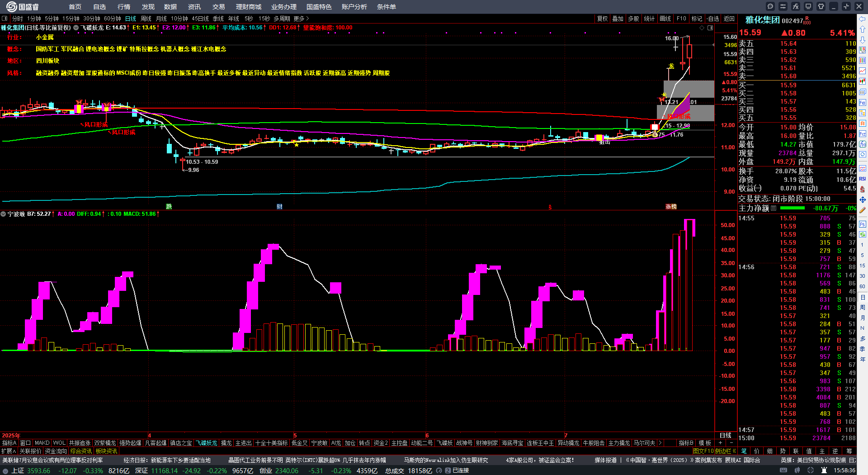The image size is (868, 475).
Task: Zoom in chart with + button
Action: pos(720,443)
